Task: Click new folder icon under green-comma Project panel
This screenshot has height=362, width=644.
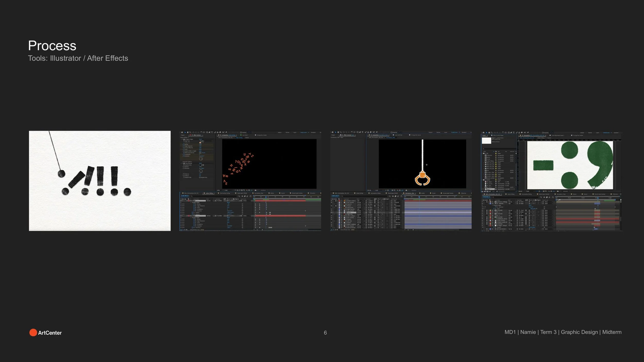Action: (x=485, y=191)
